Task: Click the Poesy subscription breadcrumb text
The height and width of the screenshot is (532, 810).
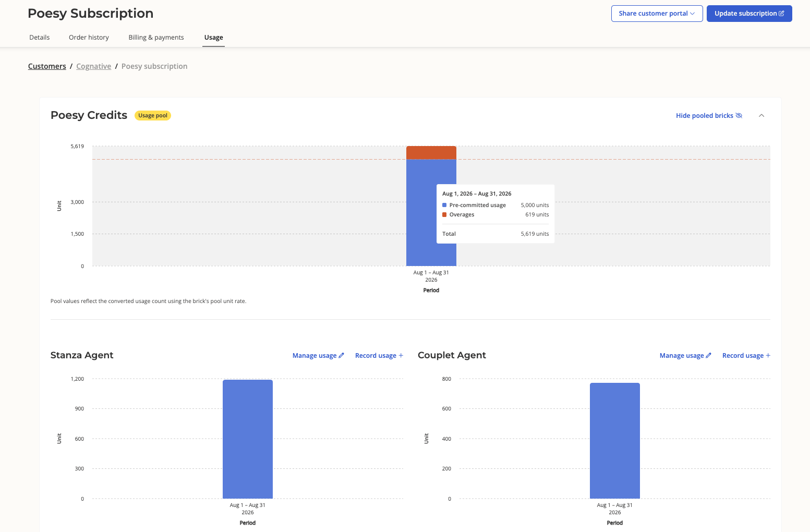Action: [154, 66]
